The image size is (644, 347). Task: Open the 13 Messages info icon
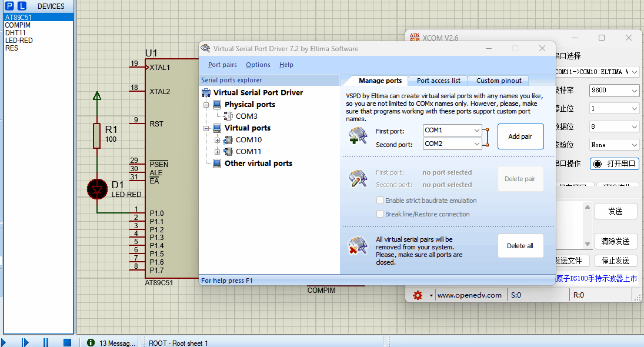click(x=91, y=342)
